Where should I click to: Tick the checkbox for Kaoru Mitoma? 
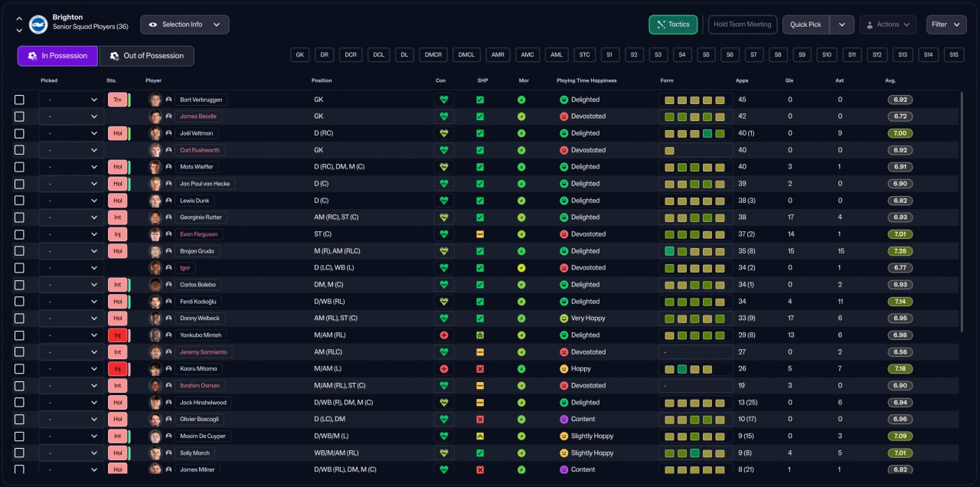[19, 369]
